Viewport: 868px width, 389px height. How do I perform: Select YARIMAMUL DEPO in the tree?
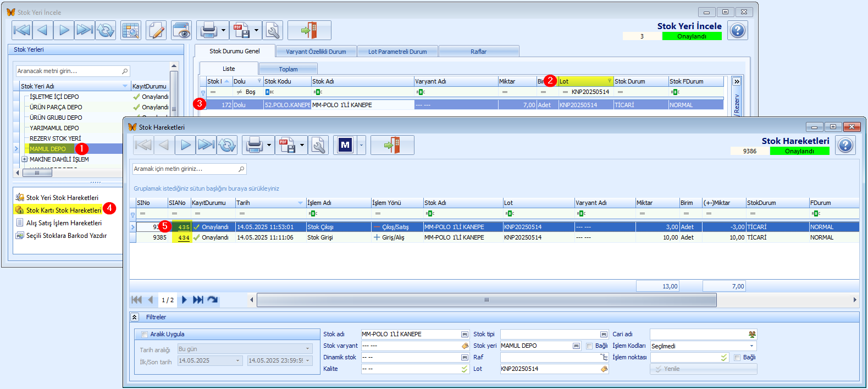click(54, 128)
